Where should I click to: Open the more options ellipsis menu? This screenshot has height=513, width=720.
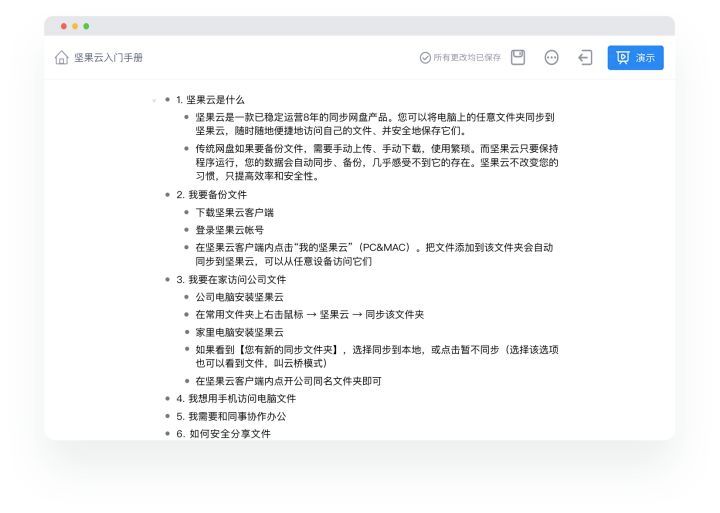[551, 57]
